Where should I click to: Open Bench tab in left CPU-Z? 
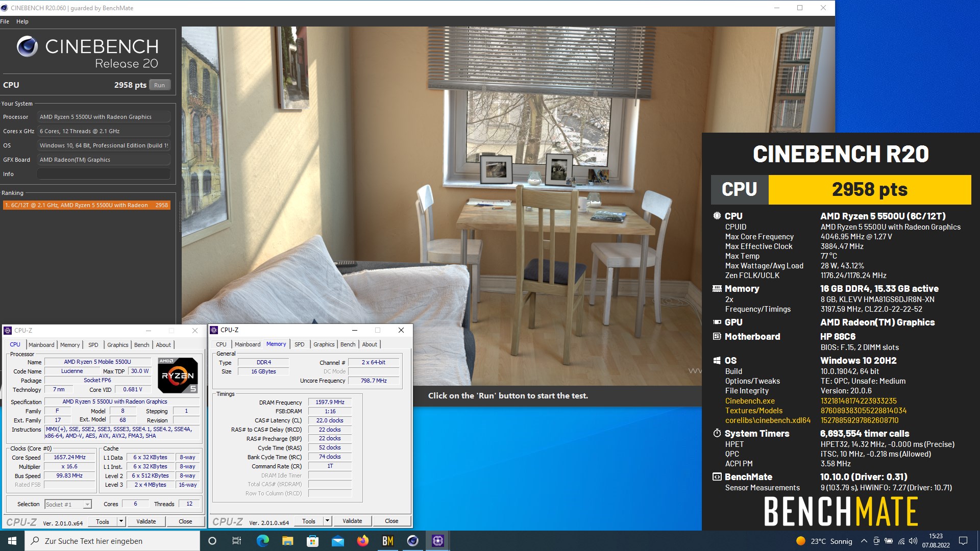tap(142, 345)
